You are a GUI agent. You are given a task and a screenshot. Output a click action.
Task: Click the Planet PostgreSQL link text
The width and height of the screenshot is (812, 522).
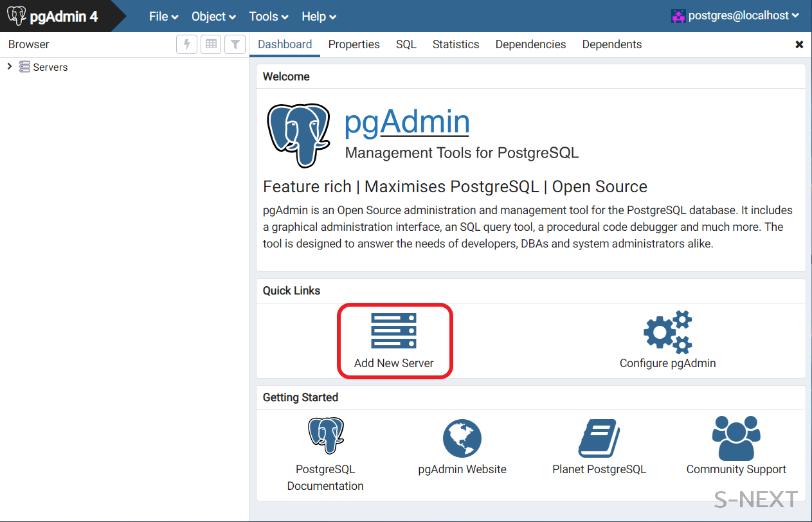click(599, 469)
